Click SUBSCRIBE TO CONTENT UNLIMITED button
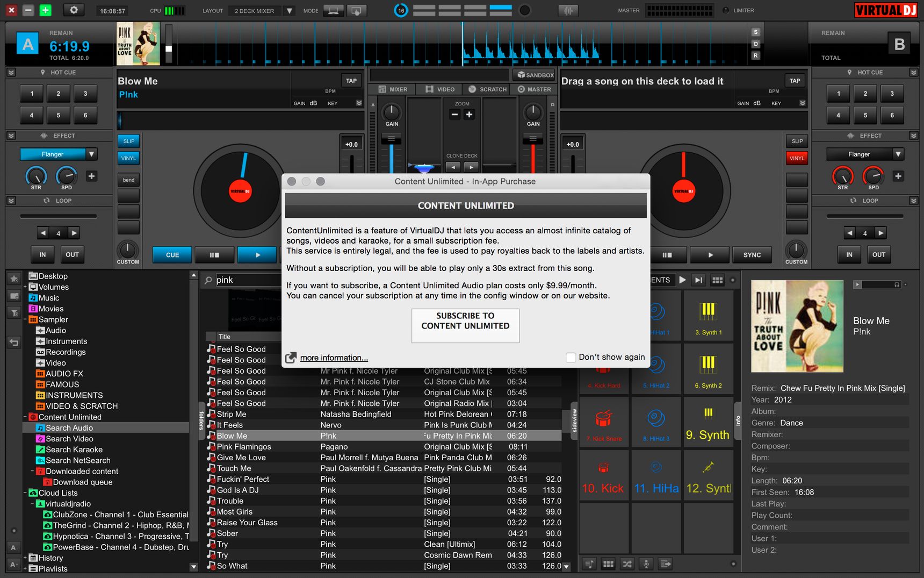The height and width of the screenshot is (578, 924). pos(465,325)
